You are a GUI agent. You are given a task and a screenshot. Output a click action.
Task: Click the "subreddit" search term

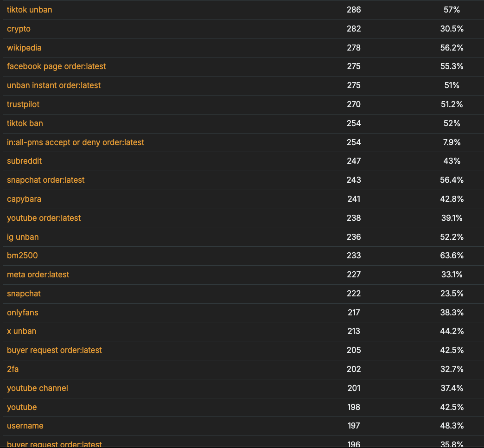(x=24, y=161)
